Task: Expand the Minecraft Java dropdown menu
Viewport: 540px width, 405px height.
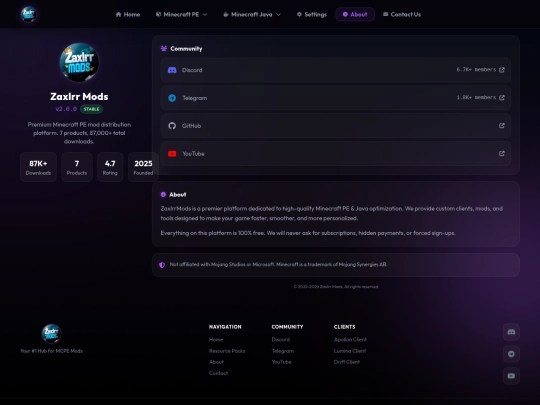Action: point(252,14)
